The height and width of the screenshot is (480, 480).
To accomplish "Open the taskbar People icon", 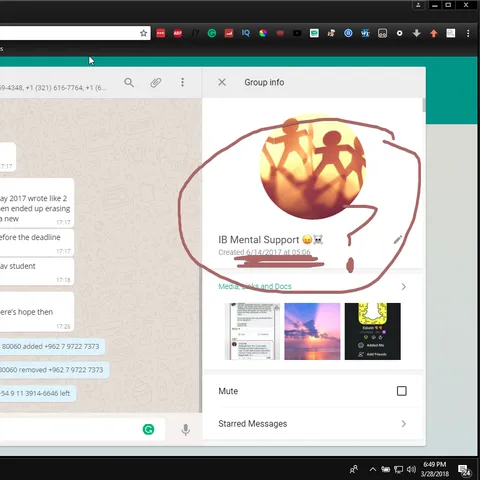I will coord(354,469).
